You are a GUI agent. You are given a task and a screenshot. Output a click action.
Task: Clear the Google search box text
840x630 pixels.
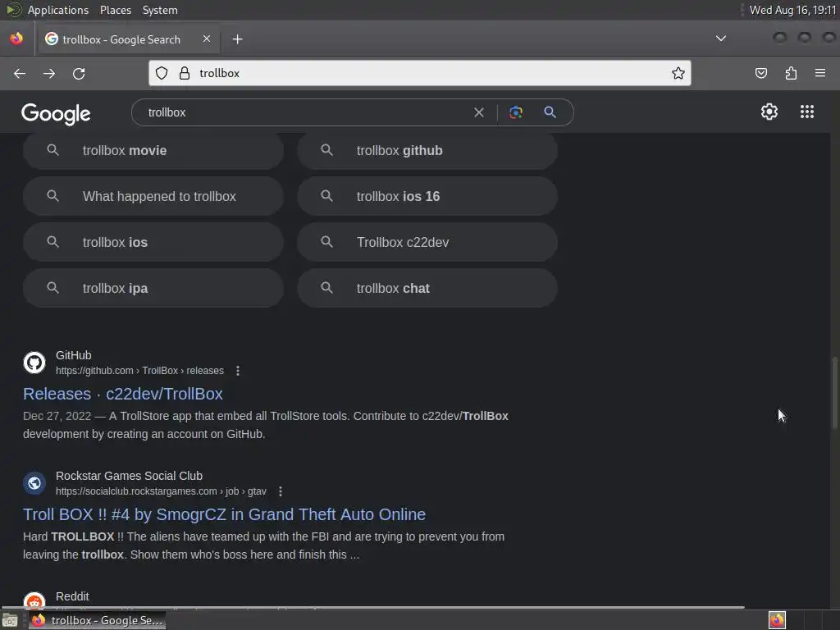[x=479, y=112]
